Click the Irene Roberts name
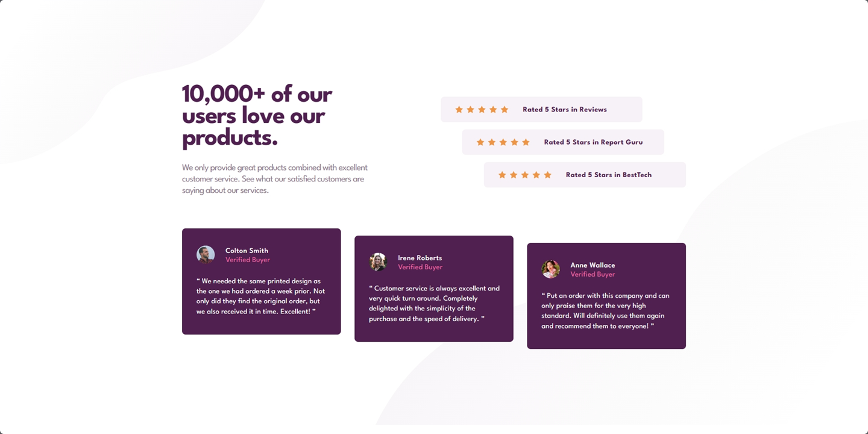Screen dimensions: 868x434 [x=420, y=258]
